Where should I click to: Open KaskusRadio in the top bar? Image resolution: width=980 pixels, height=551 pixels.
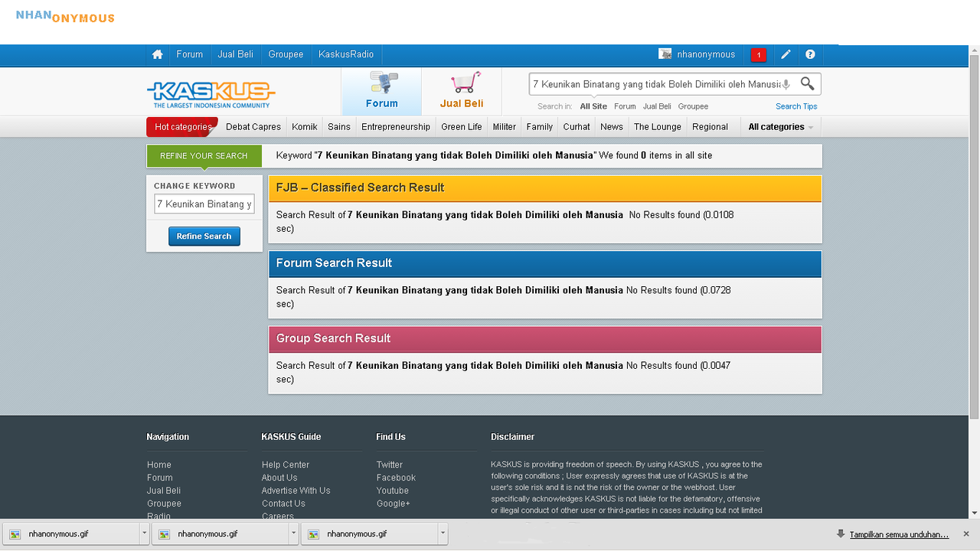pos(346,54)
